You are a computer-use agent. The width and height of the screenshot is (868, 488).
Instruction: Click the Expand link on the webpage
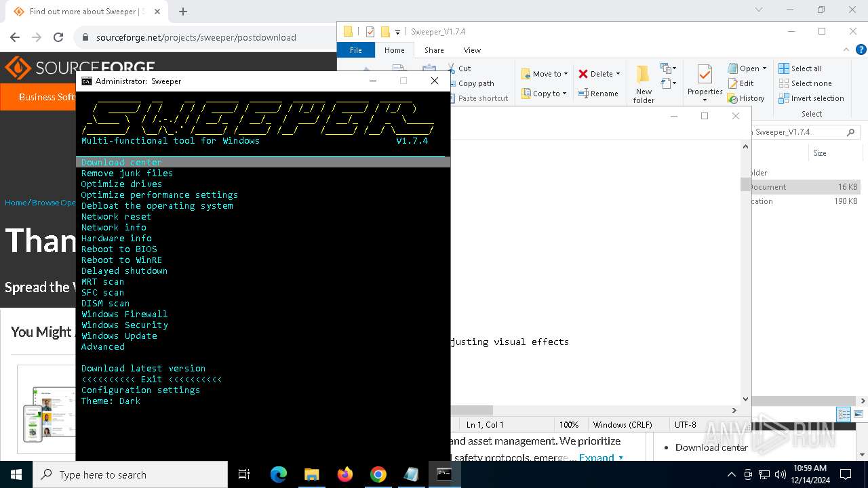click(601, 457)
